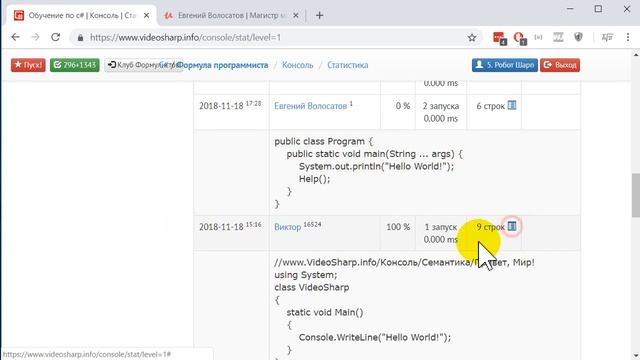Click the 1 запуск cell
640x360 pixels.
[441, 233]
